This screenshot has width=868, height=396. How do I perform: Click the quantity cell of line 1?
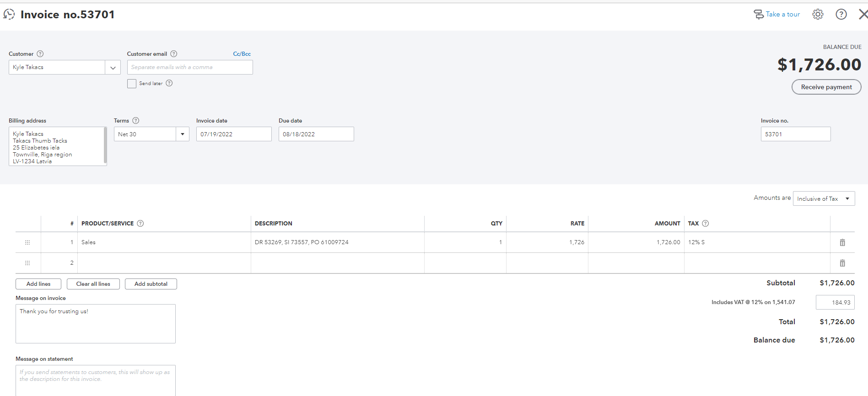coord(465,242)
